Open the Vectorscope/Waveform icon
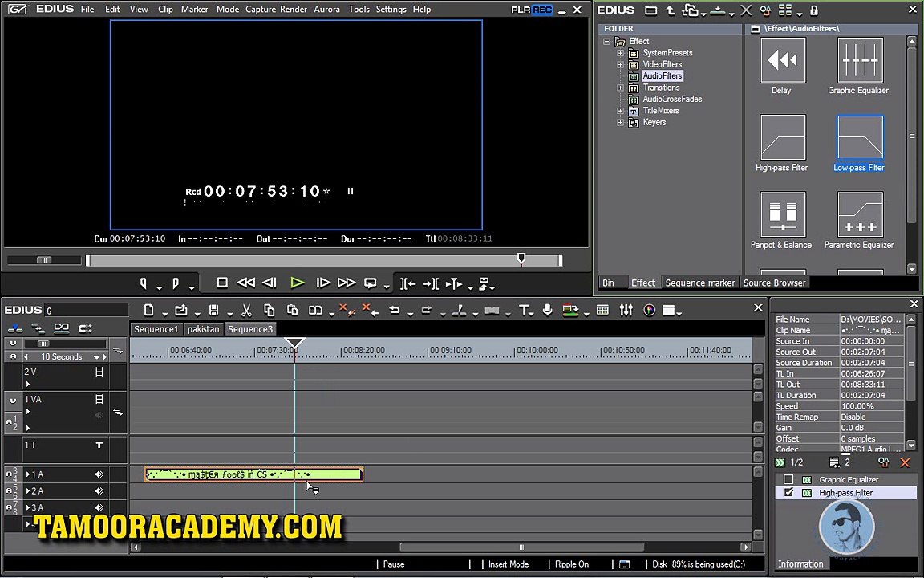The image size is (924, 578). [x=650, y=310]
